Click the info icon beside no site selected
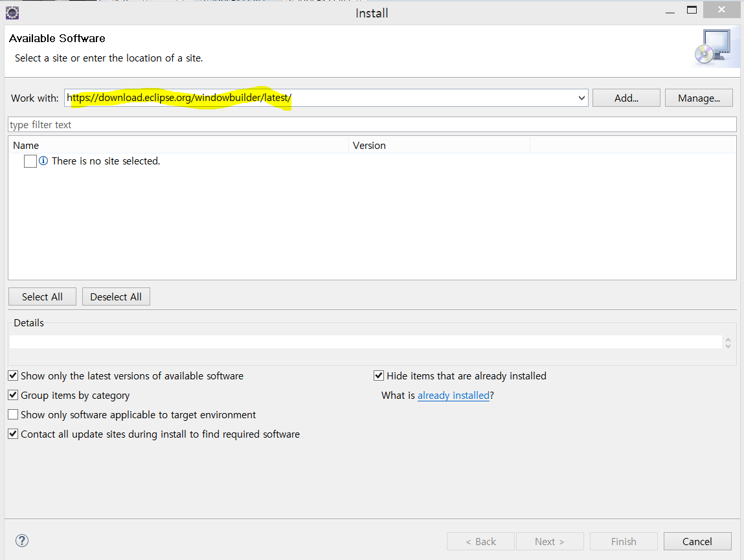This screenshot has height=560, width=744. tap(43, 161)
